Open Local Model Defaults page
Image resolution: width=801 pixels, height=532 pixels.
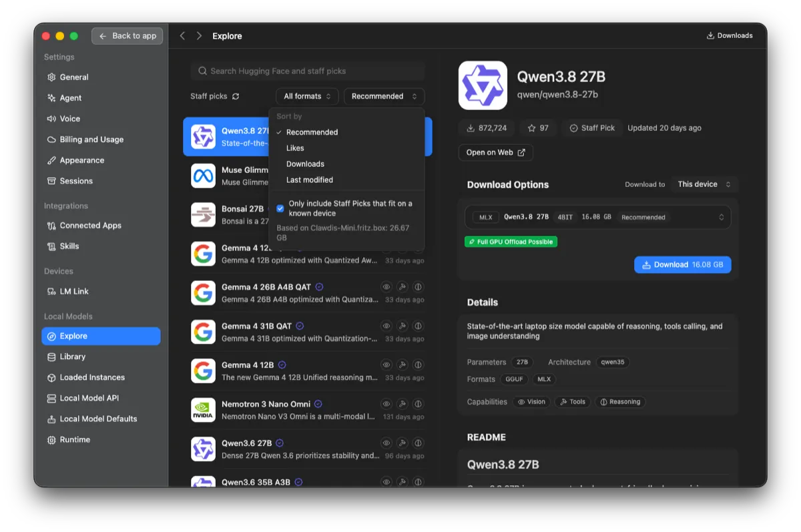(x=101, y=419)
